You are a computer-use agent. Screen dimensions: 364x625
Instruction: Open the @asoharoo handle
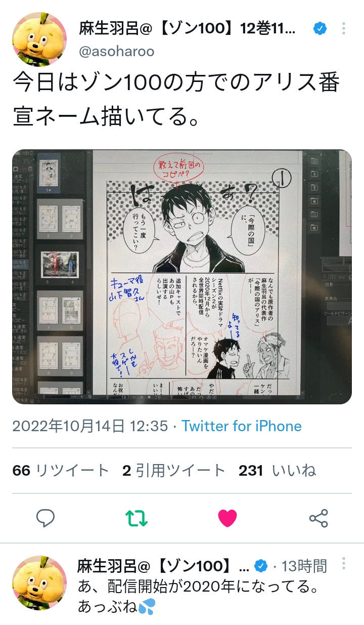[x=117, y=51]
